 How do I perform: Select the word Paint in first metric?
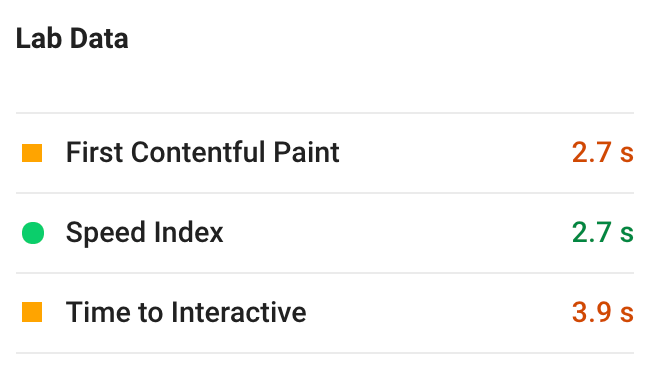(x=306, y=152)
